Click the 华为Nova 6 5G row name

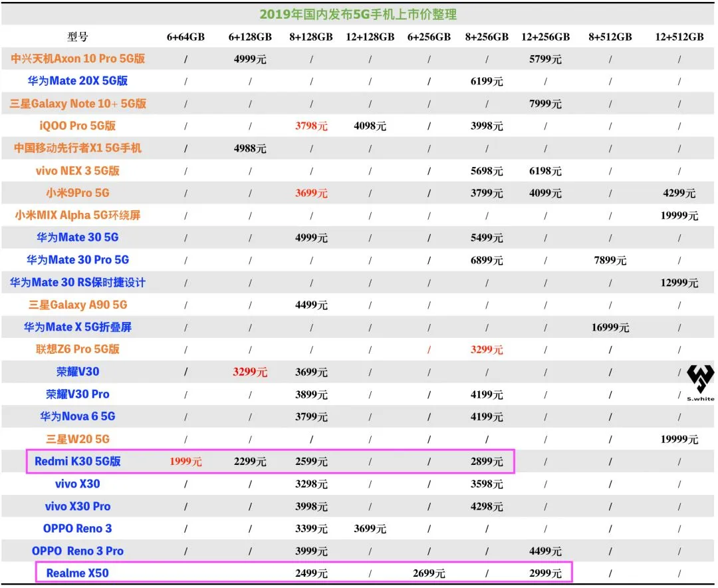pos(78,416)
